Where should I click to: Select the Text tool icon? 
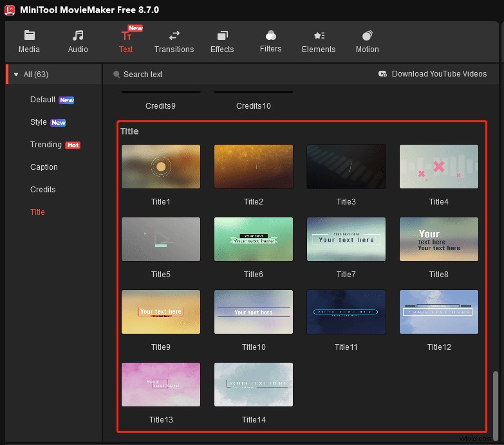tap(126, 35)
